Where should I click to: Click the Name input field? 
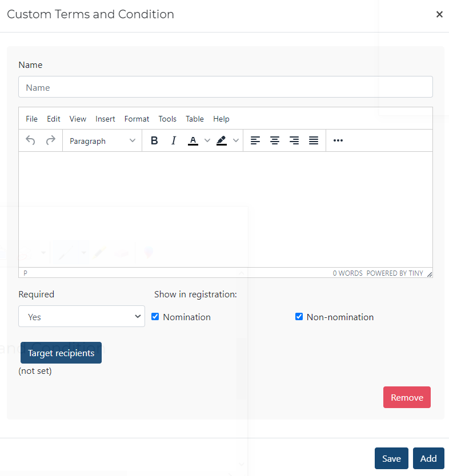tap(226, 87)
